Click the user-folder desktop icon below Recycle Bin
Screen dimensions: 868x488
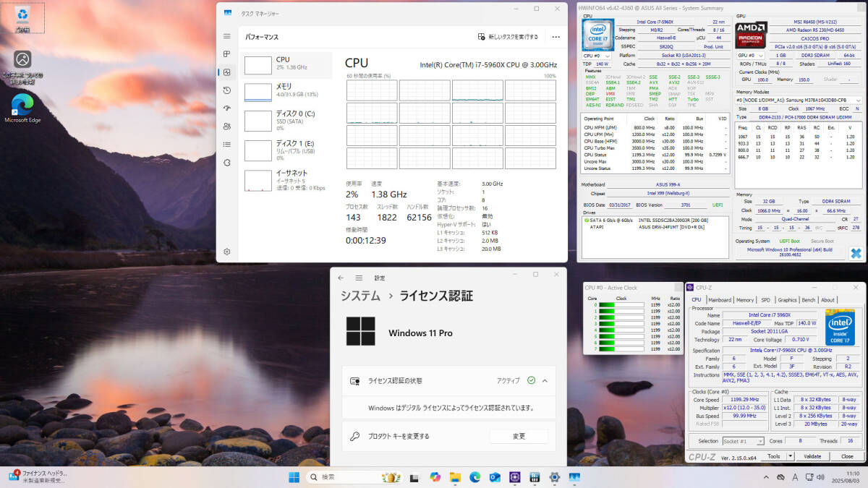[22, 67]
